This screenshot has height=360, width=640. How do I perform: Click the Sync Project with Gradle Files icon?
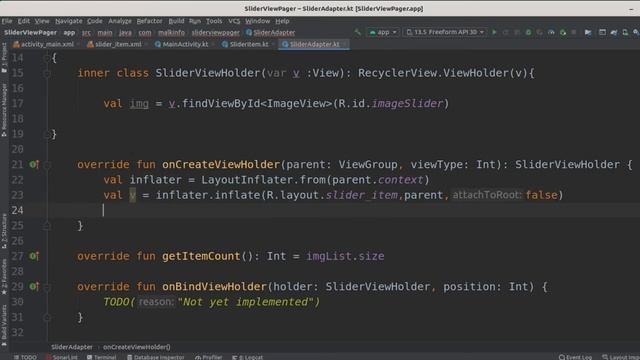(614, 32)
